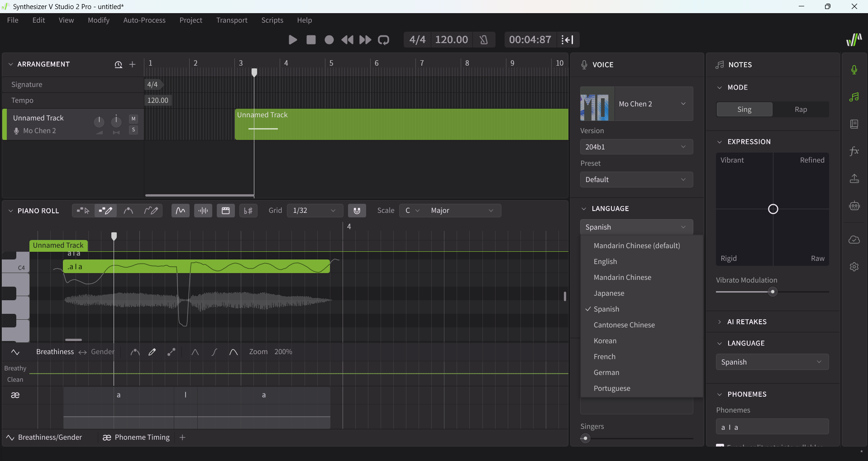Viewport: 868px width, 461px height.
Task: Open the Major scale type dropdown
Action: coord(463,211)
